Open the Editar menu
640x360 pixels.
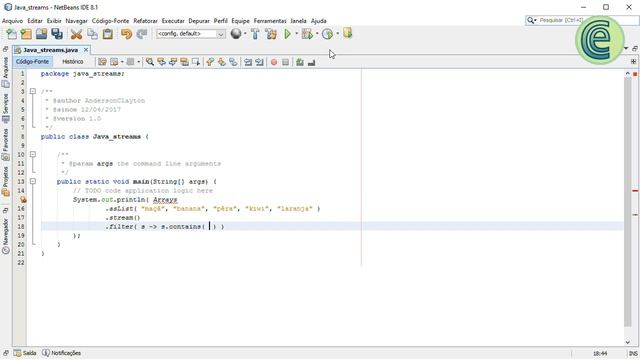35,21
